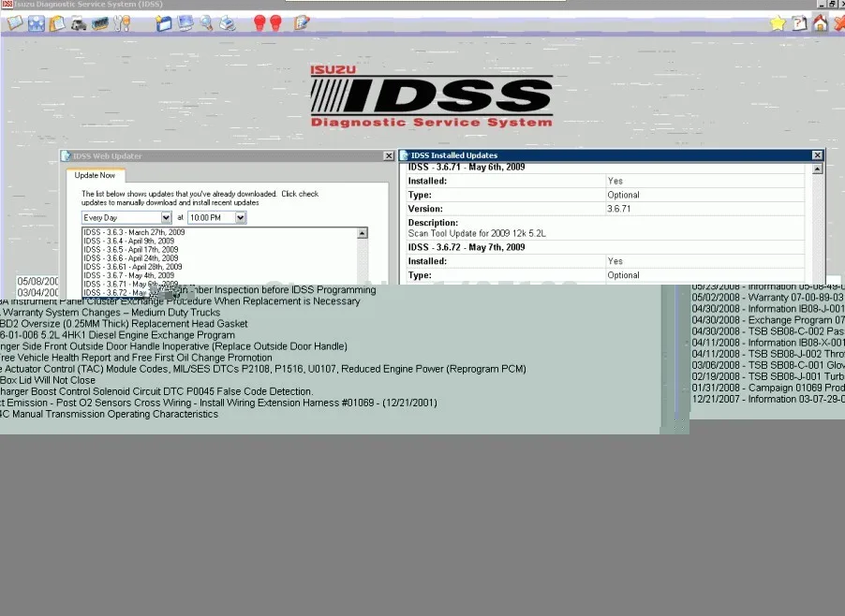Select IDSS - 3.6.6 - April 24th, 2009
The height and width of the screenshot is (616, 845).
point(130,258)
